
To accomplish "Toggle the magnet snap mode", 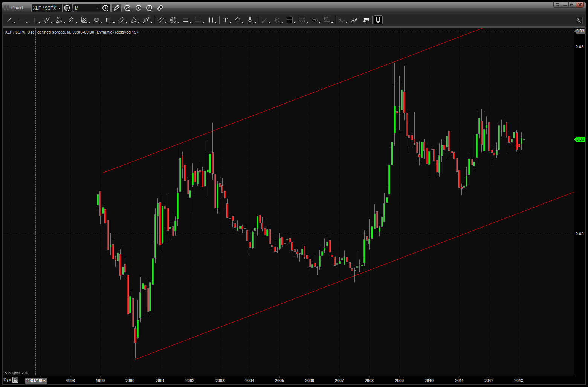I will click(x=378, y=20).
